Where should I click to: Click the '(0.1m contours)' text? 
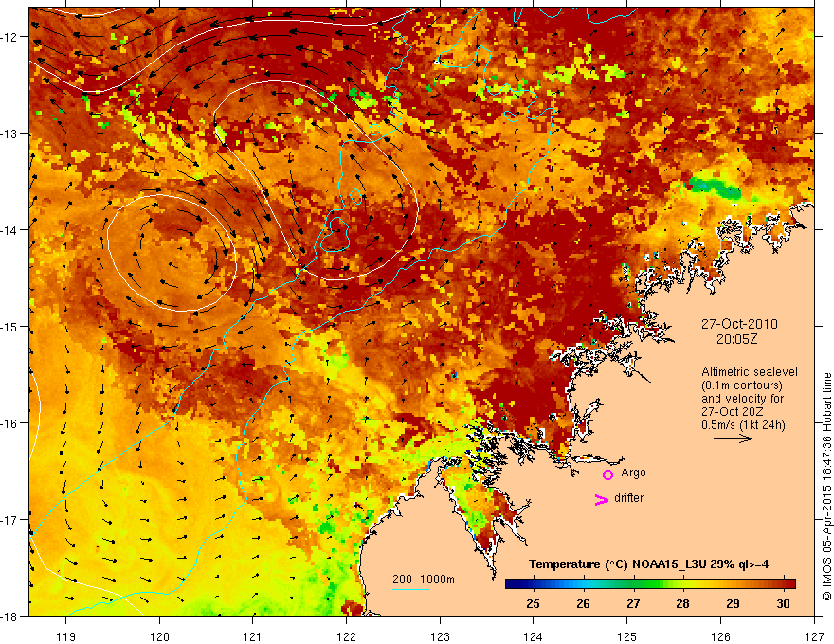click(742, 385)
